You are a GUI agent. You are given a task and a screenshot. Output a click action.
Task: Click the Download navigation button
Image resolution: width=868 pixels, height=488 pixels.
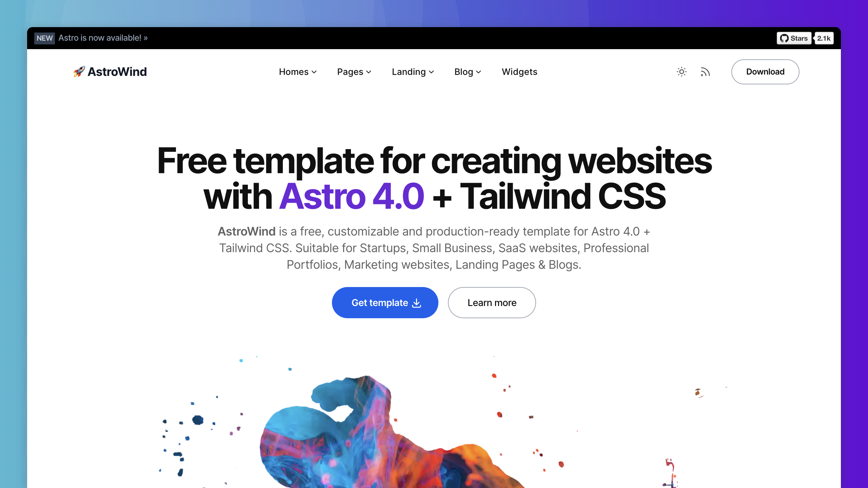[765, 72]
